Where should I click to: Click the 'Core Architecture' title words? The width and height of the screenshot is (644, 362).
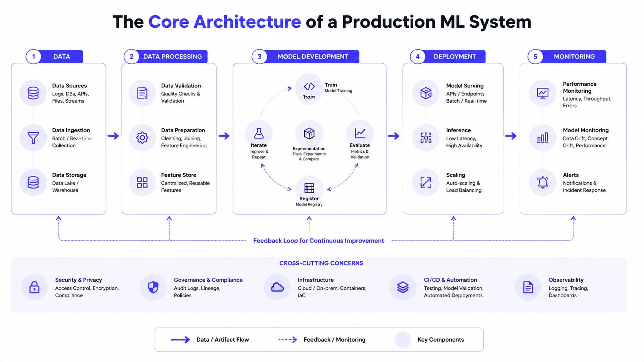[x=225, y=22]
